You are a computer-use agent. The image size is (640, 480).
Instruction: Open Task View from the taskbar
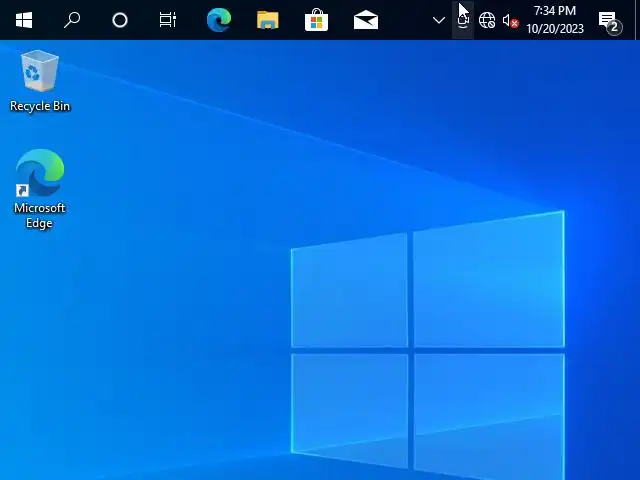click(168, 20)
